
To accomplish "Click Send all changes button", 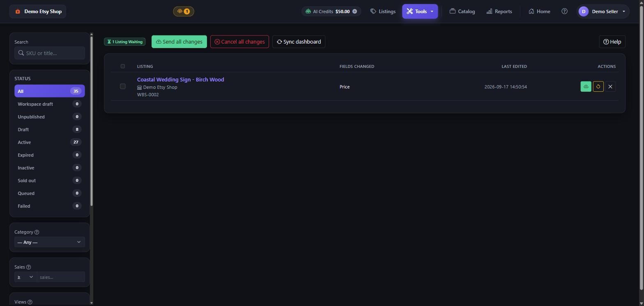I will (179, 42).
